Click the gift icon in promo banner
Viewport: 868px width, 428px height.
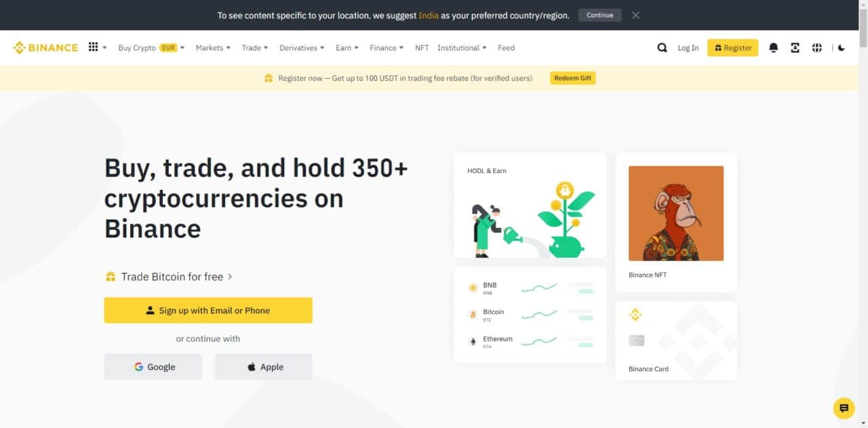coord(269,78)
